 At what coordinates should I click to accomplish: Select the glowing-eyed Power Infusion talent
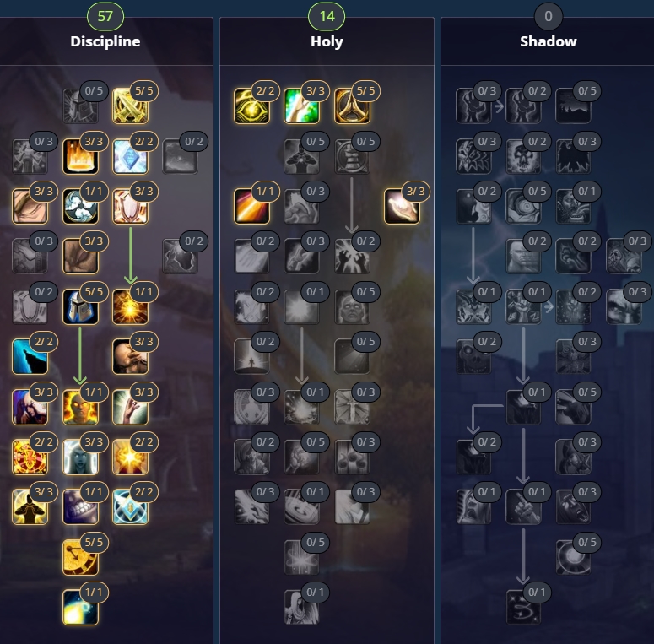click(80, 407)
